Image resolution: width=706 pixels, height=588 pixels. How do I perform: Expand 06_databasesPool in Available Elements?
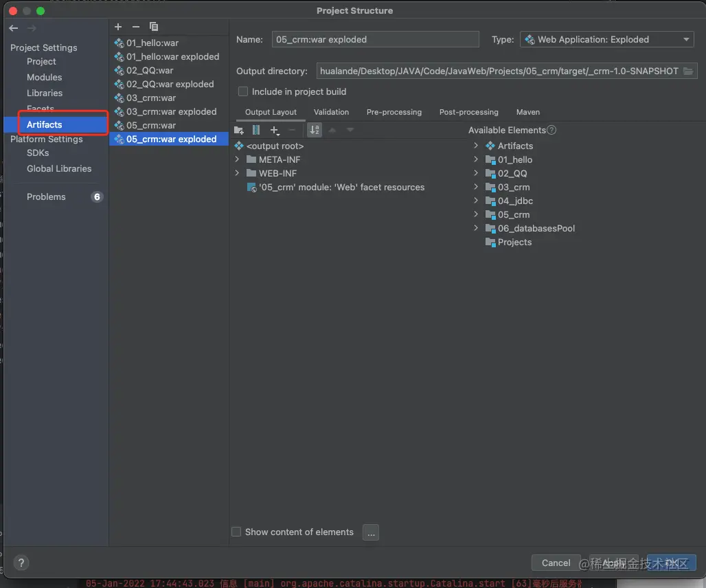(x=476, y=228)
